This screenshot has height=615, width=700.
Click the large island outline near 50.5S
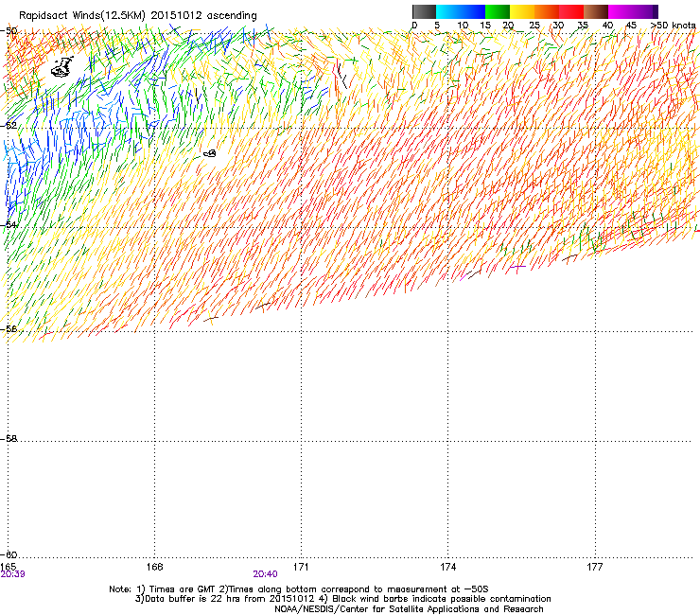coord(62,67)
